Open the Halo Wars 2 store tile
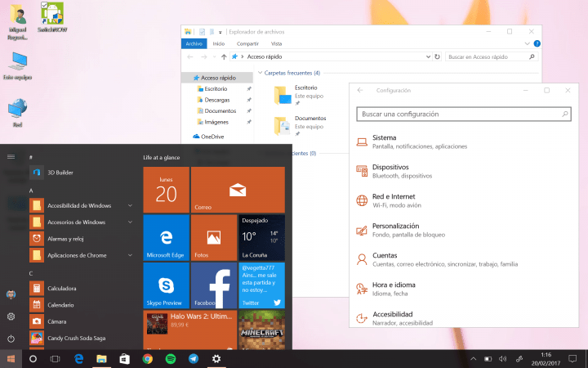588x368 pixels. 190,330
